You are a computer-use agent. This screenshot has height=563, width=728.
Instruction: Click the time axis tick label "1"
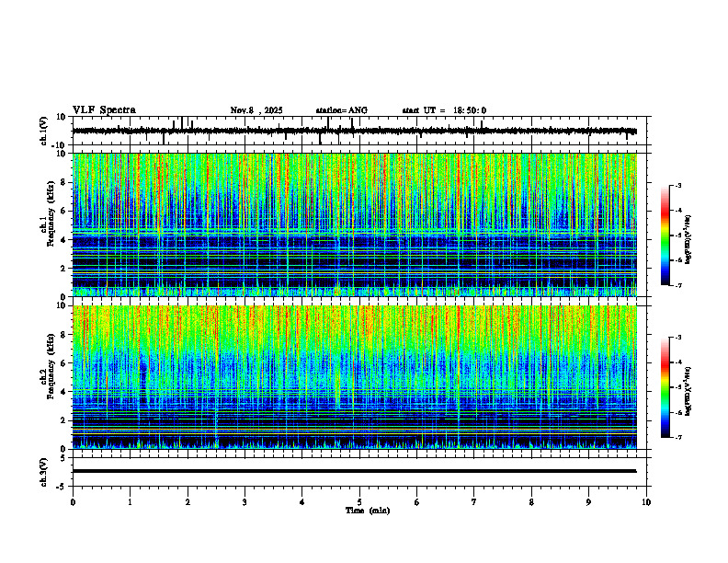click(130, 502)
